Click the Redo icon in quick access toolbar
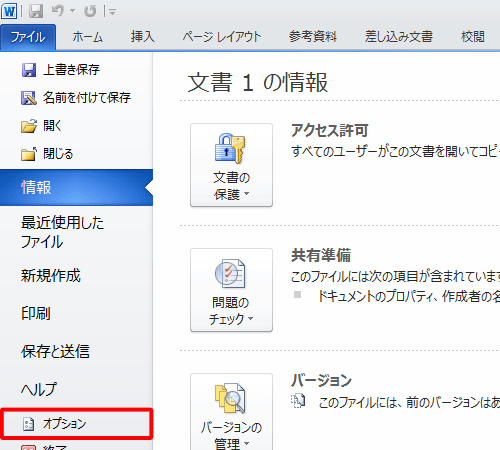 pyautogui.click(x=90, y=11)
